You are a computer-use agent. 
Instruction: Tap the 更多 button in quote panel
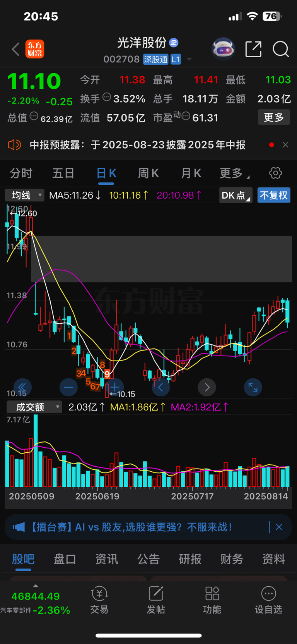point(274,117)
